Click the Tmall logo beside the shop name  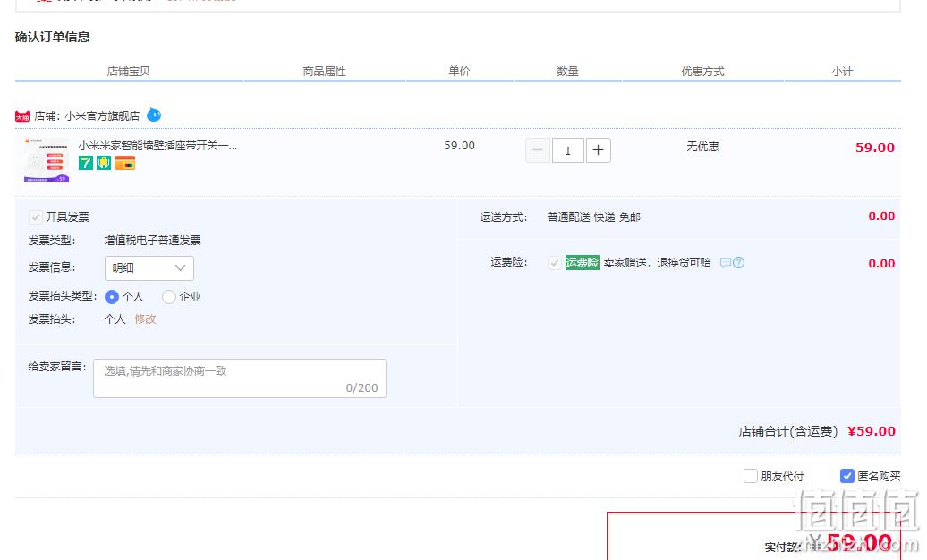tap(22, 116)
